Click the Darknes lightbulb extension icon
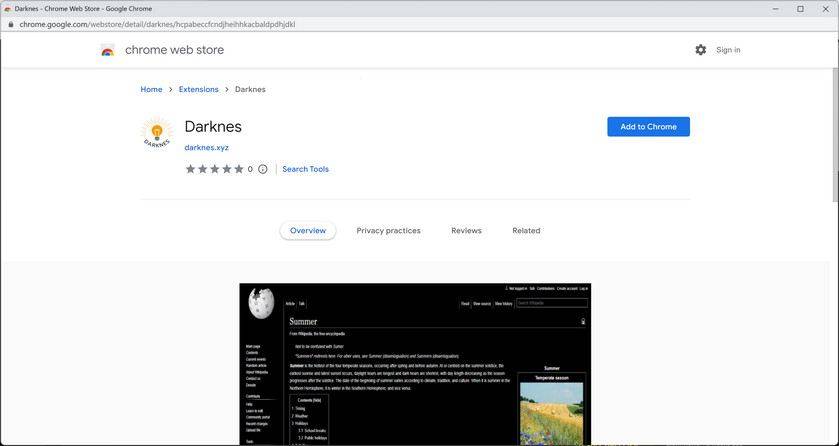Screen dimensions: 839x446 click(x=157, y=134)
